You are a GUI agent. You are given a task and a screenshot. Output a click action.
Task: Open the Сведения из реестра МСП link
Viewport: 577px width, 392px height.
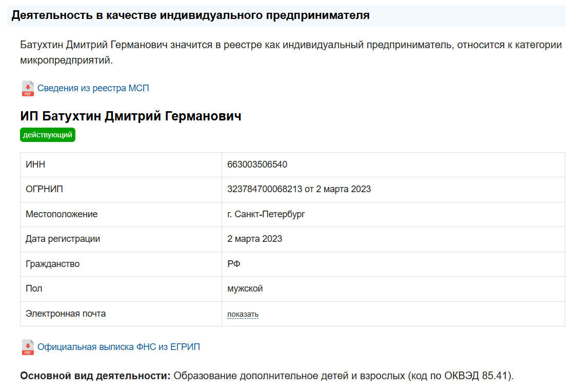coord(93,88)
